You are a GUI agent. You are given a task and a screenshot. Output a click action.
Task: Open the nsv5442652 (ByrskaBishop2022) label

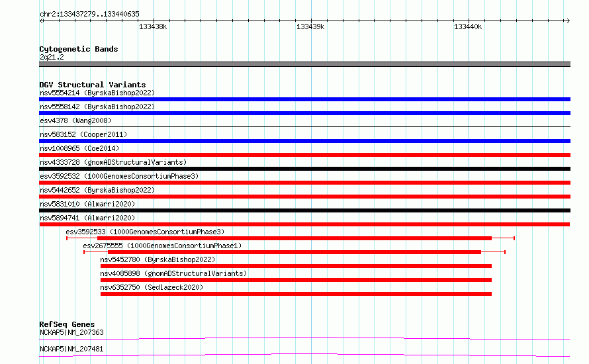pyautogui.click(x=97, y=190)
